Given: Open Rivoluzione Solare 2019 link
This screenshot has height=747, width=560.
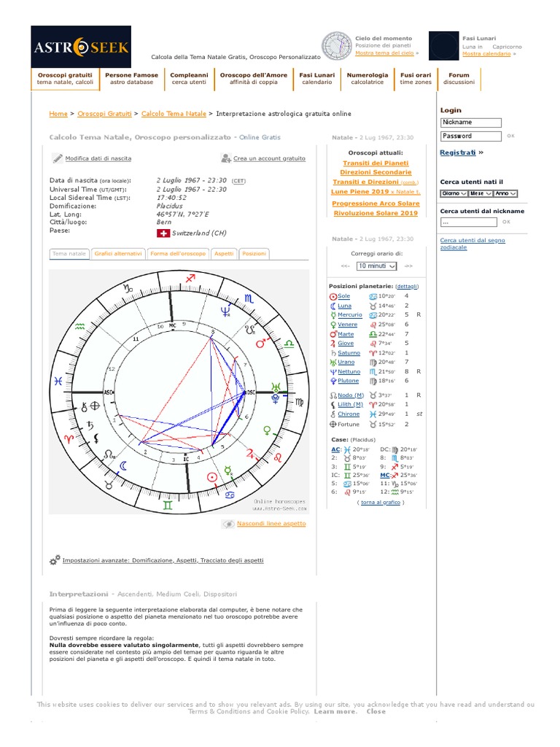Looking at the screenshot, I should click(x=376, y=214).
